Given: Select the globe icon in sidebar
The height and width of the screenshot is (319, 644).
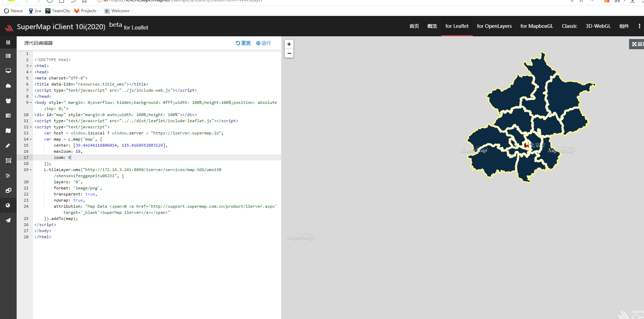Looking at the screenshot, I should [x=8, y=205].
